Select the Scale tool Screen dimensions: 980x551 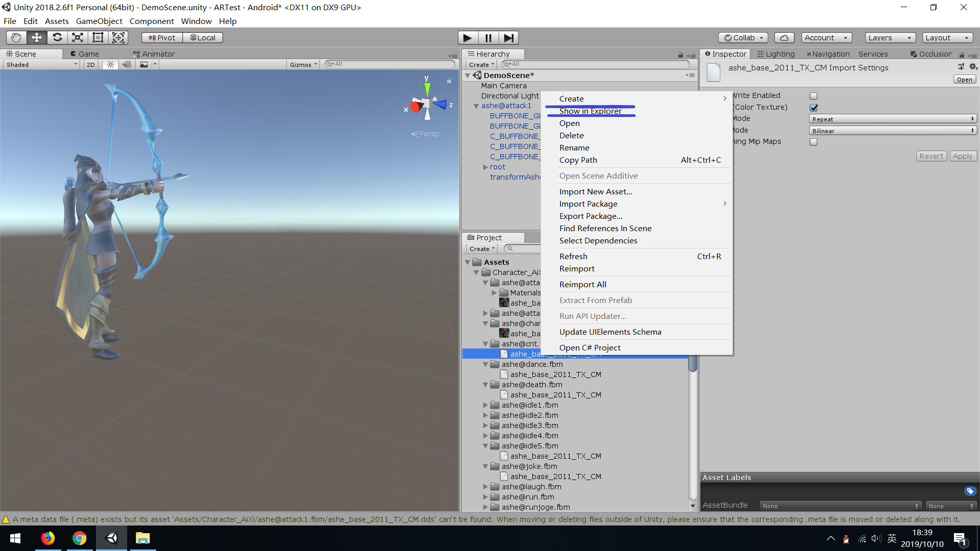77,37
